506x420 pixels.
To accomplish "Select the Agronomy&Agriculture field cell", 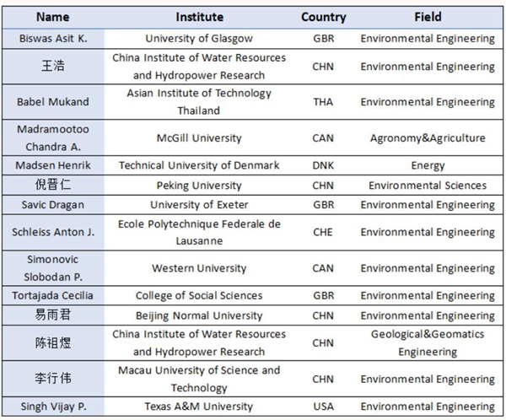I will [x=428, y=137].
